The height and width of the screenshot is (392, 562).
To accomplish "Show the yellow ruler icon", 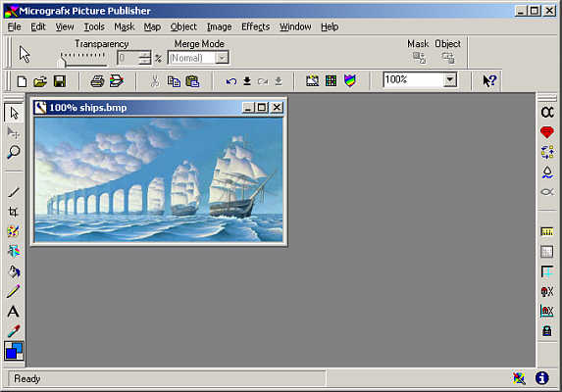I will coord(547,232).
